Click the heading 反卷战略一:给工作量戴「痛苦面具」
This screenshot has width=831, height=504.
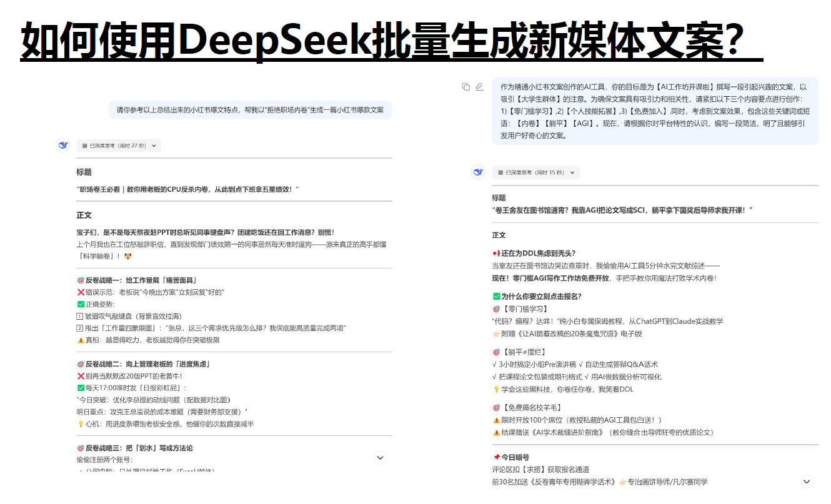137,280
